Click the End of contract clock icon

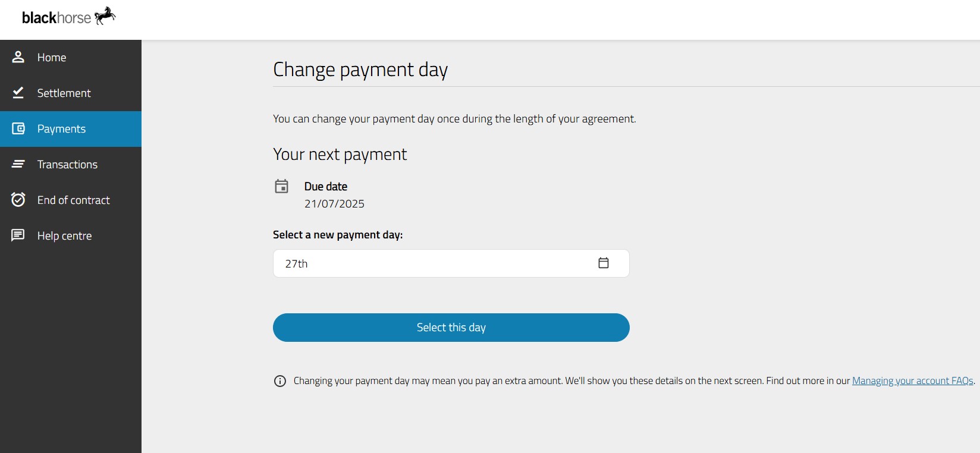click(18, 200)
